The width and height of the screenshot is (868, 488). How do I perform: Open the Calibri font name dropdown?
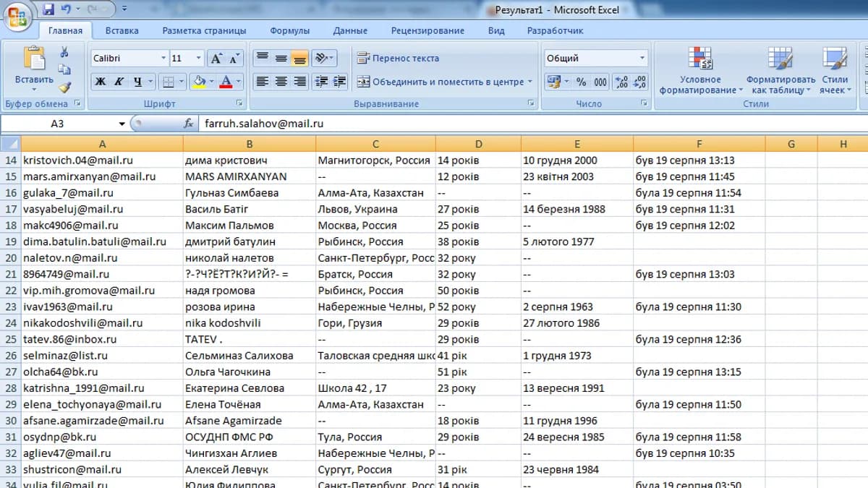pyautogui.click(x=163, y=59)
